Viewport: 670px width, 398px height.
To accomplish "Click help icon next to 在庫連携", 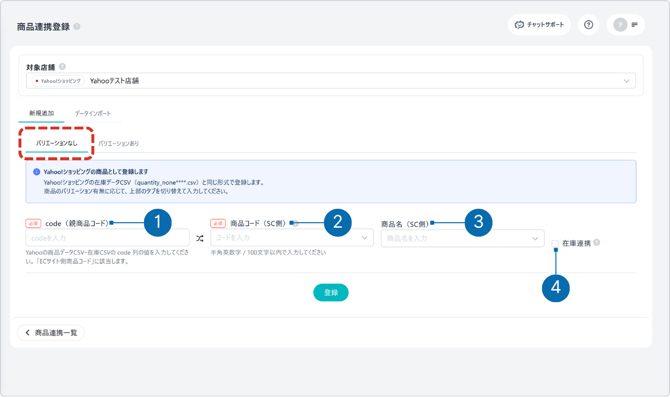I will 597,242.
